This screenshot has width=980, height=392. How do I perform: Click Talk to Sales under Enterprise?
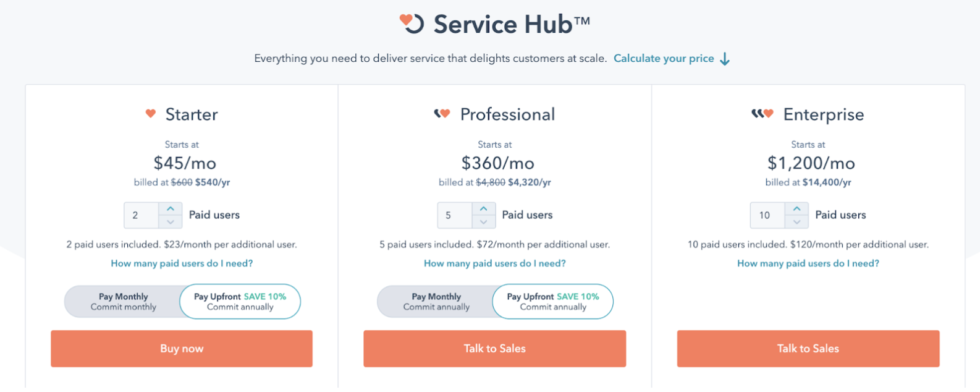[808, 349]
